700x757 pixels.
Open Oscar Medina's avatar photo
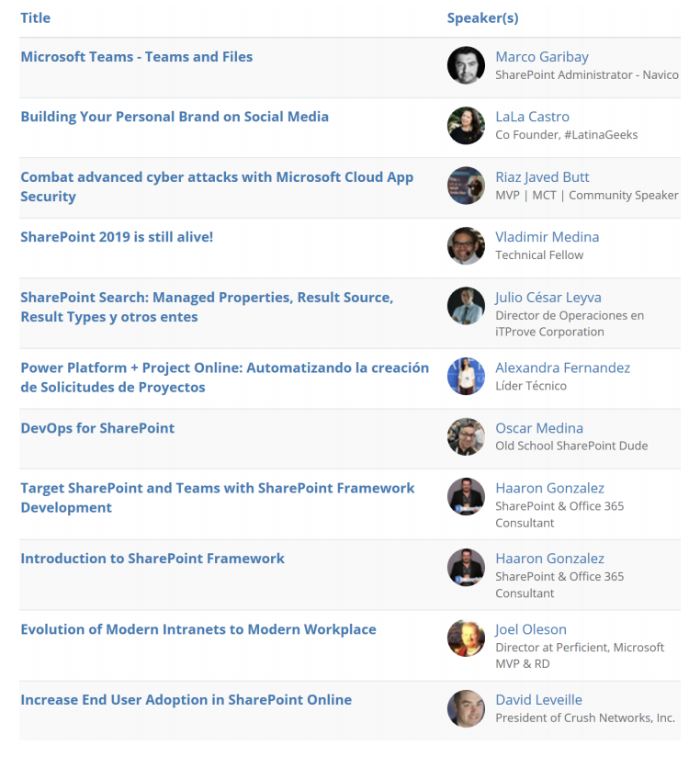466,437
